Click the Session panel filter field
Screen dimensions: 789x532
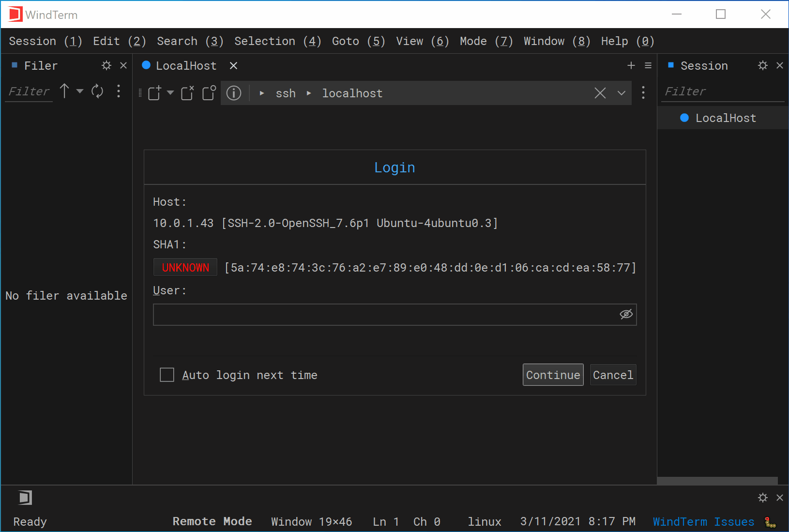pos(723,91)
